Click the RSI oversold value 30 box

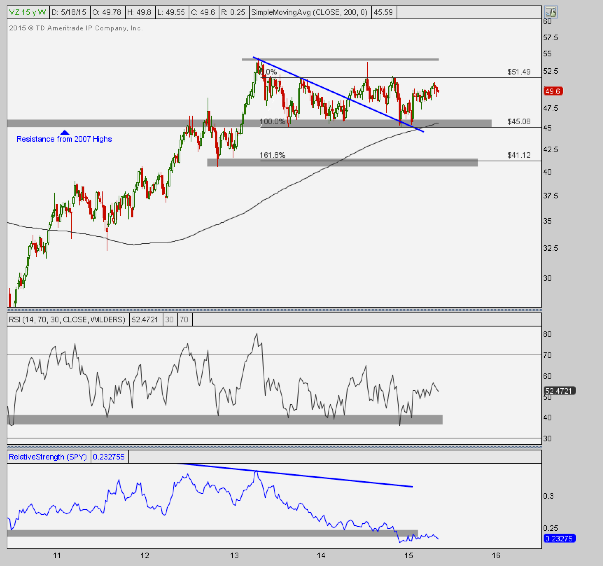[x=170, y=320]
